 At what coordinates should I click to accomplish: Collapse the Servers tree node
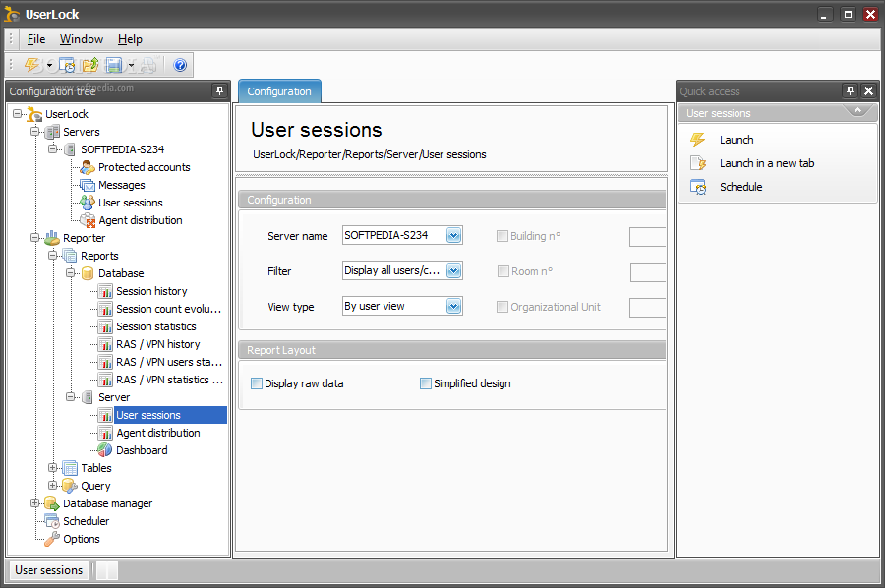point(35,132)
